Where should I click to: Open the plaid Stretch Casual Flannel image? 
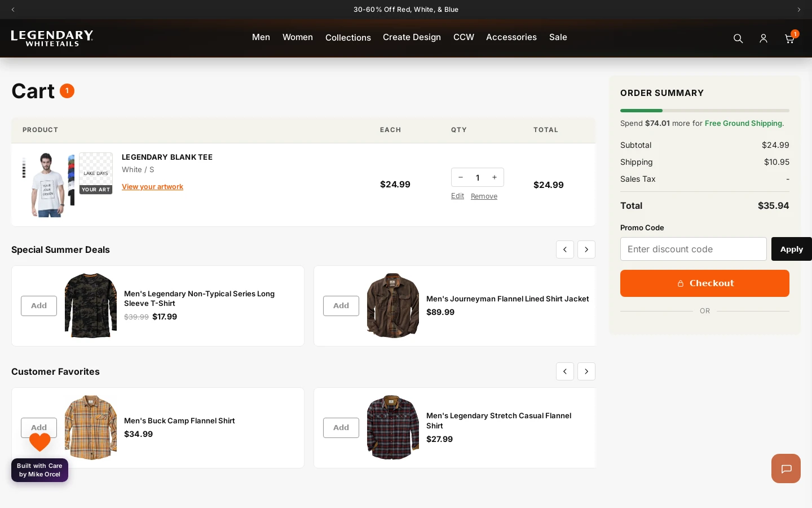(x=393, y=428)
